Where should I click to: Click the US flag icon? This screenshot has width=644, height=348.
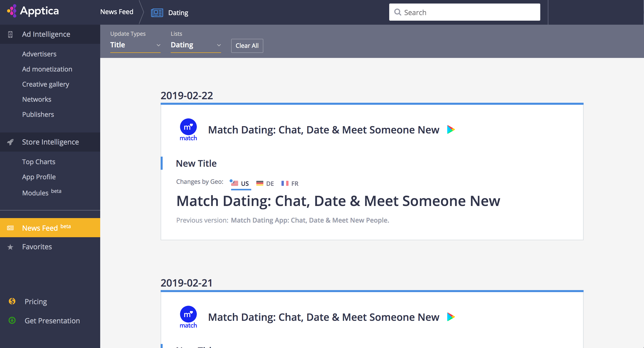pyautogui.click(x=234, y=183)
